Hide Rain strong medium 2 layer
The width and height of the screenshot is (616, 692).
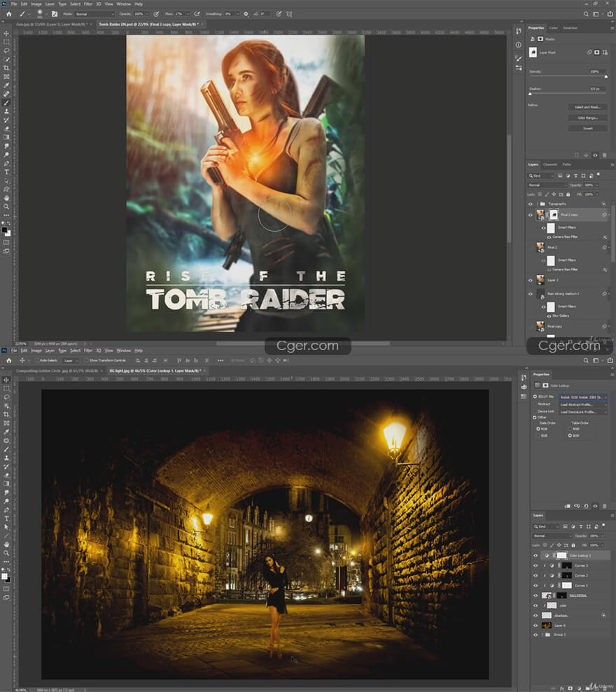coord(531,294)
